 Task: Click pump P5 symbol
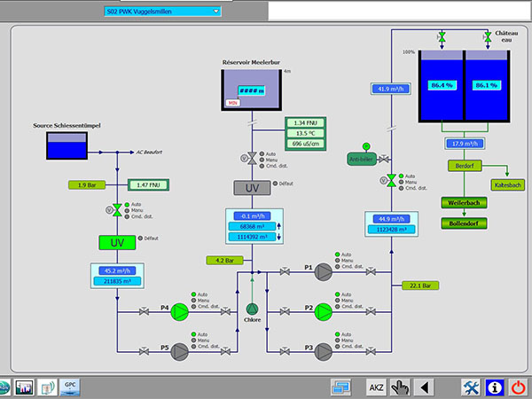click(179, 351)
